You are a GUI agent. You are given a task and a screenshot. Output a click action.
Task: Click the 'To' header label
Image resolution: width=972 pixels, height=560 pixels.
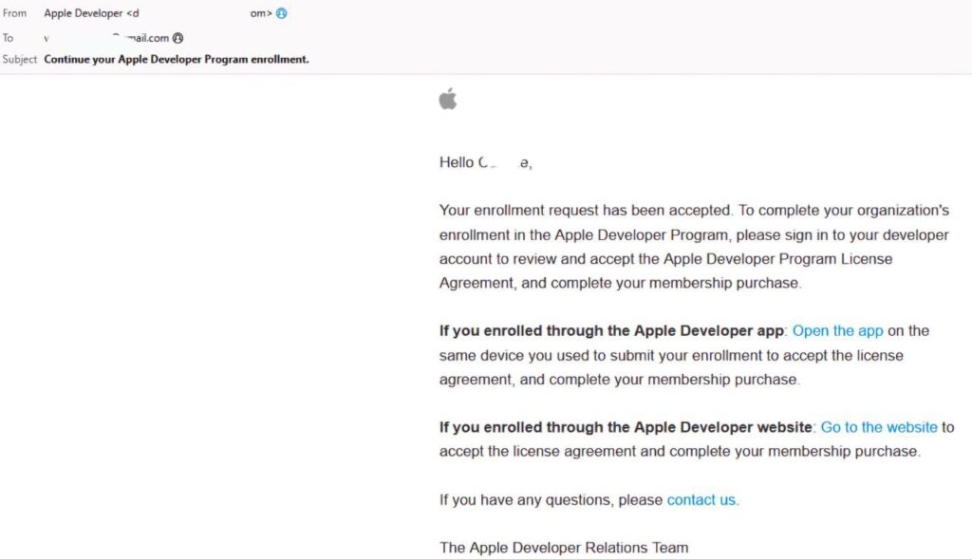(x=9, y=38)
